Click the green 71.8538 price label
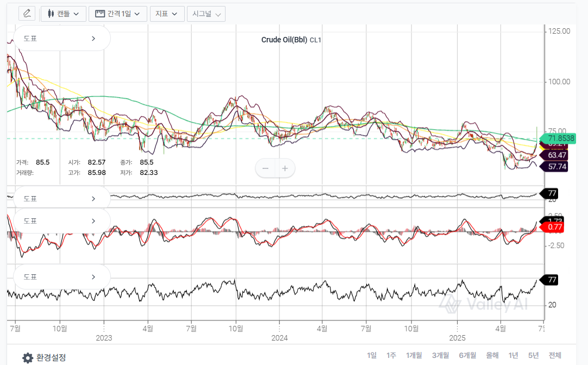 [556, 139]
